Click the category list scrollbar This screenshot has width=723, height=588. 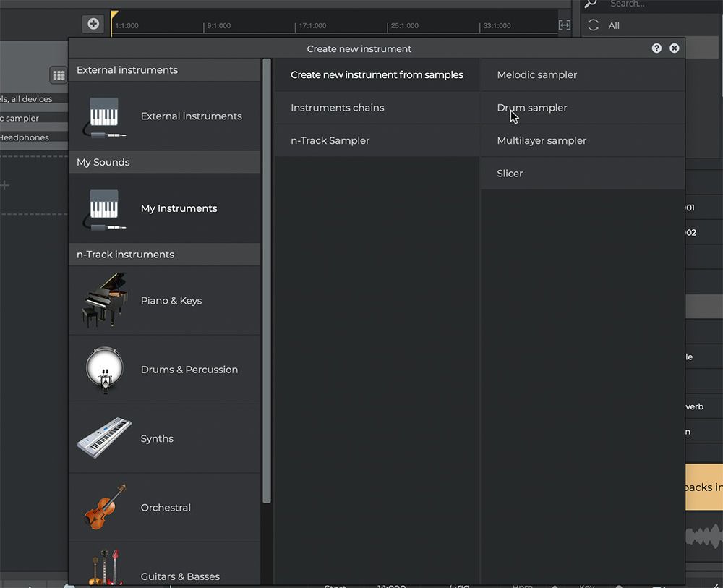point(267,281)
